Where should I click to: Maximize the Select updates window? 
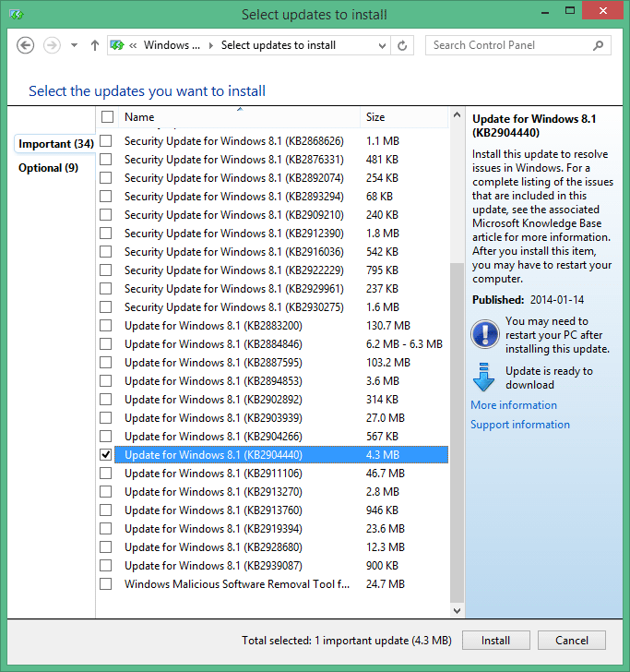[570, 11]
